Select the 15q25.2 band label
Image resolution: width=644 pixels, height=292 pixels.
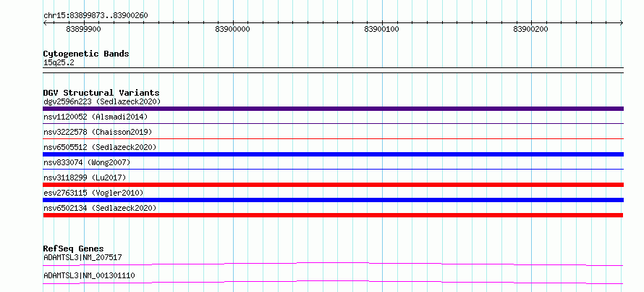coord(59,63)
